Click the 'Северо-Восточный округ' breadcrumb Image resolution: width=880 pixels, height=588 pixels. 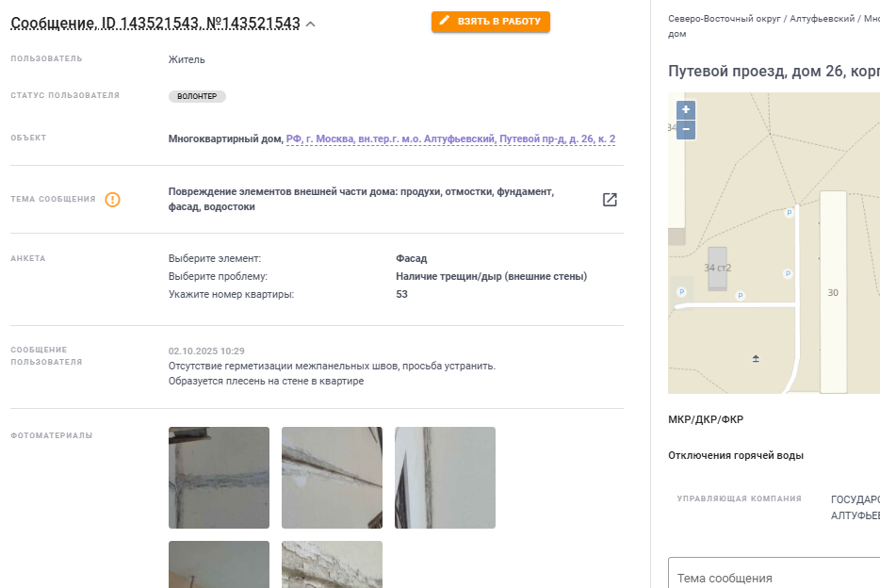point(724,19)
